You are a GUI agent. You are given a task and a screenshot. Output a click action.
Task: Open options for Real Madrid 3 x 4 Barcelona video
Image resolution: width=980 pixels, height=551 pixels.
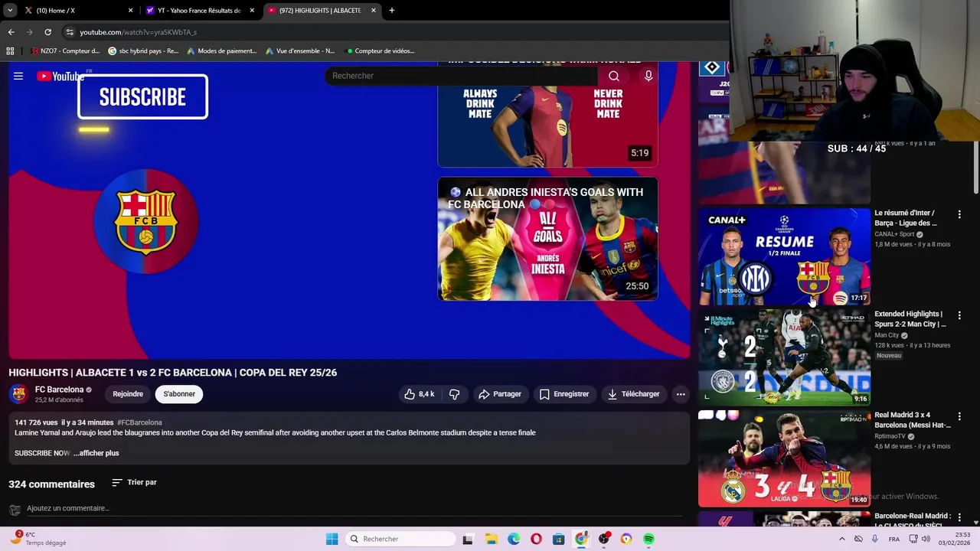click(x=959, y=416)
